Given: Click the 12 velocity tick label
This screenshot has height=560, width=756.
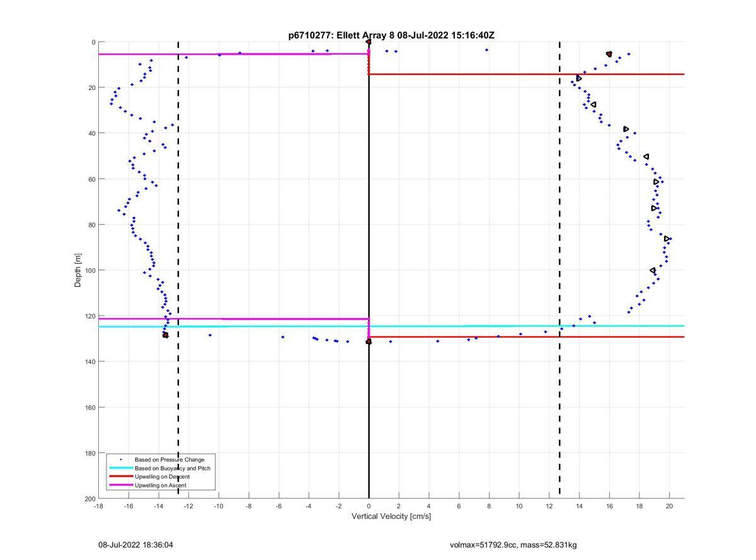Looking at the screenshot, I should coord(549,506).
